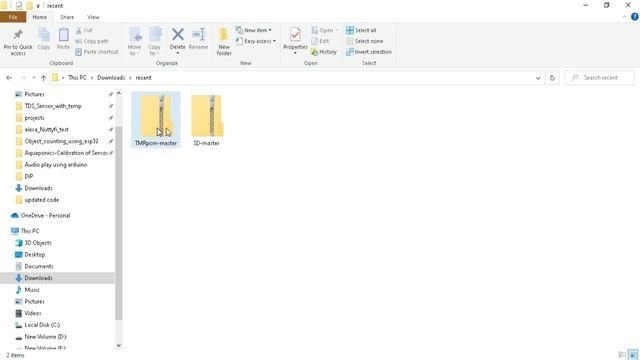Open Desktop in navigation pane
The height and width of the screenshot is (360, 640).
pyautogui.click(x=35, y=255)
